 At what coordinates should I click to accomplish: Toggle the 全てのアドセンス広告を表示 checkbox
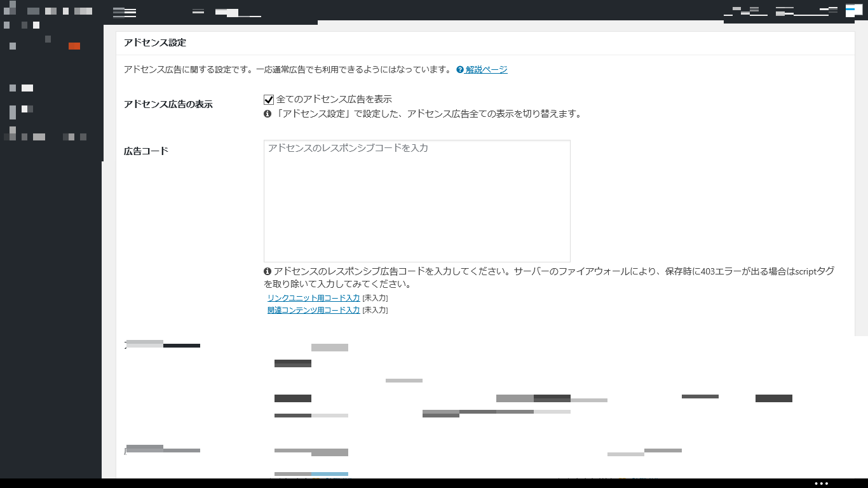coord(269,100)
